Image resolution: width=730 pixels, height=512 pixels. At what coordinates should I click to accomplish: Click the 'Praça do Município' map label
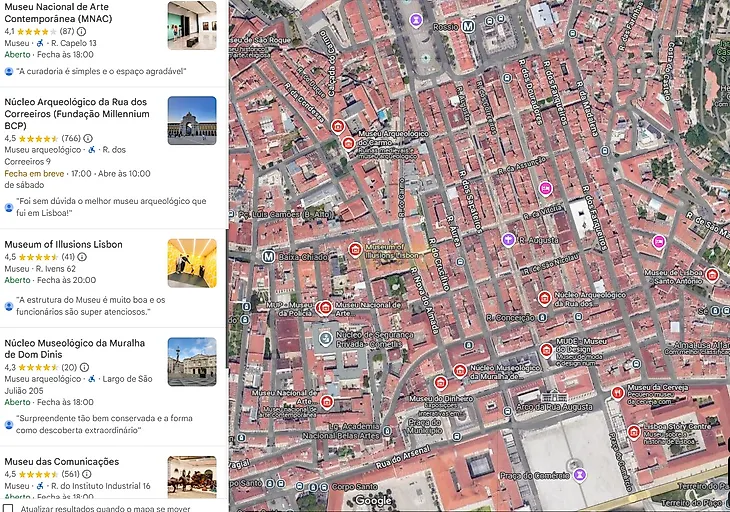click(425, 426)
